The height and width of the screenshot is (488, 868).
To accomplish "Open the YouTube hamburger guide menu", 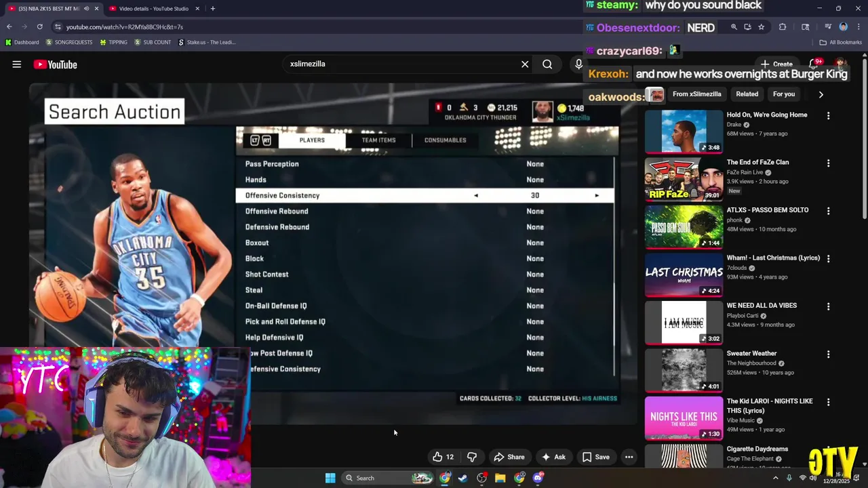I will 16,64.
